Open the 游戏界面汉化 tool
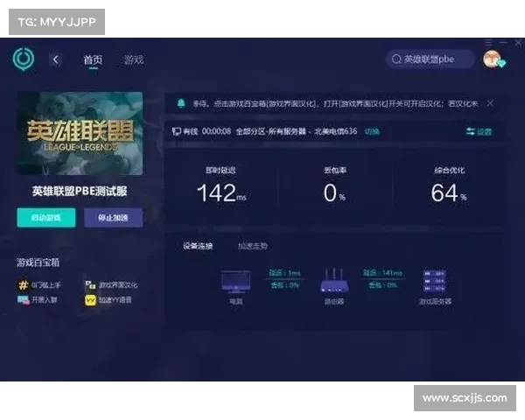 [111, 285]
